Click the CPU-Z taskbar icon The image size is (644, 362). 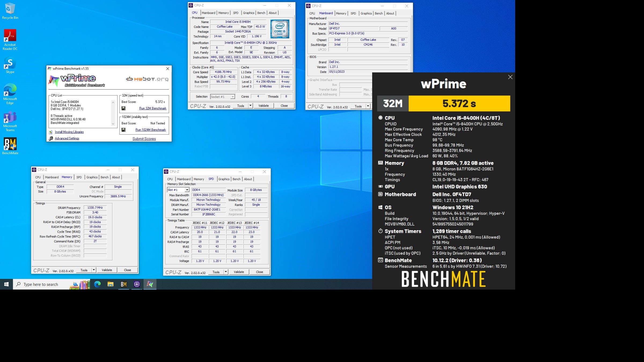tap(137, 284)
